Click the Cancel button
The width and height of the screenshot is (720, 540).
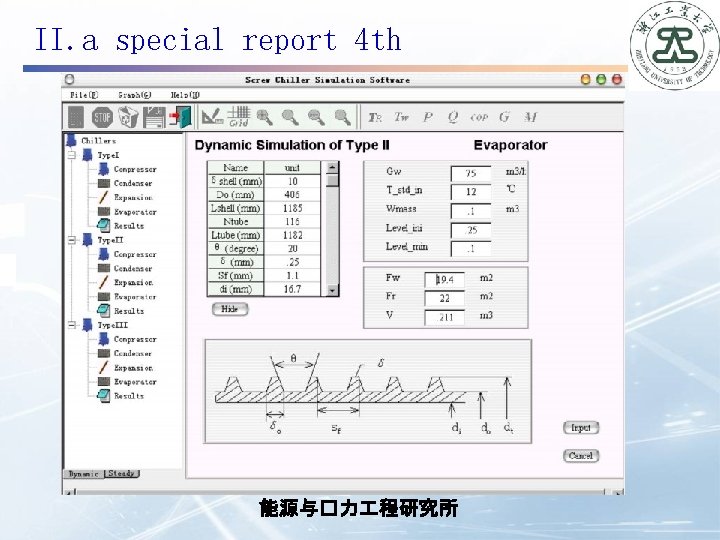[581, 456]
